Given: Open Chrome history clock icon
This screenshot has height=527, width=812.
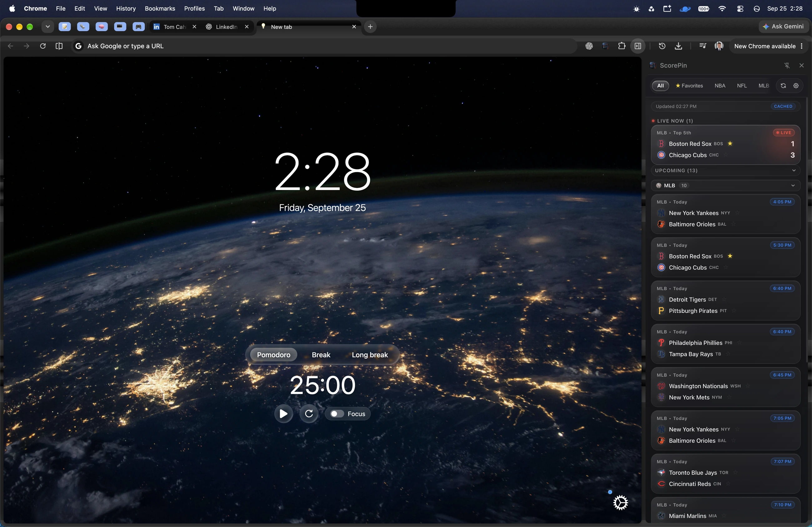Looking at the screenshot, I should tap(662, 46).
